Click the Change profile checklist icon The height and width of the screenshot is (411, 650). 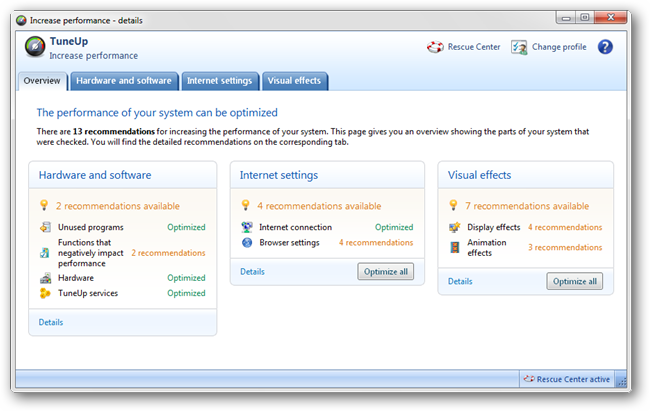tap(519, 47)
